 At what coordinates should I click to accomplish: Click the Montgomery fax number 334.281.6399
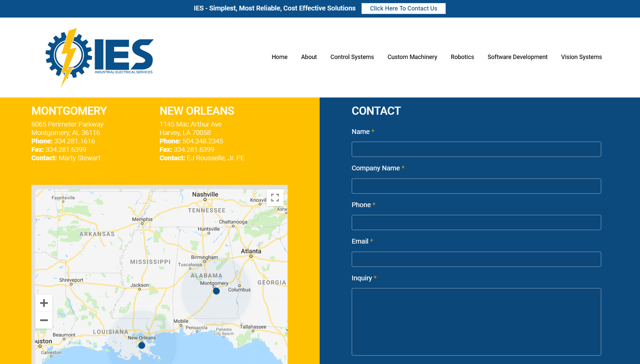tap(66, 149)
